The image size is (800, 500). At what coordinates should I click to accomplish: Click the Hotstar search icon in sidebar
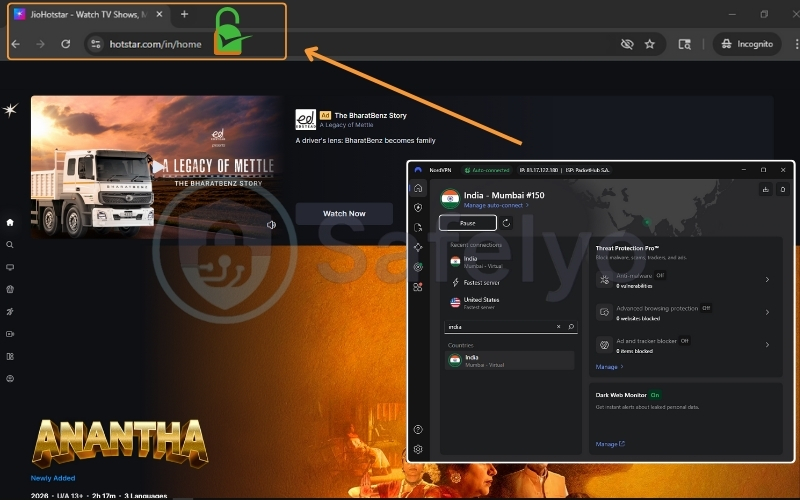coord(10,245)
